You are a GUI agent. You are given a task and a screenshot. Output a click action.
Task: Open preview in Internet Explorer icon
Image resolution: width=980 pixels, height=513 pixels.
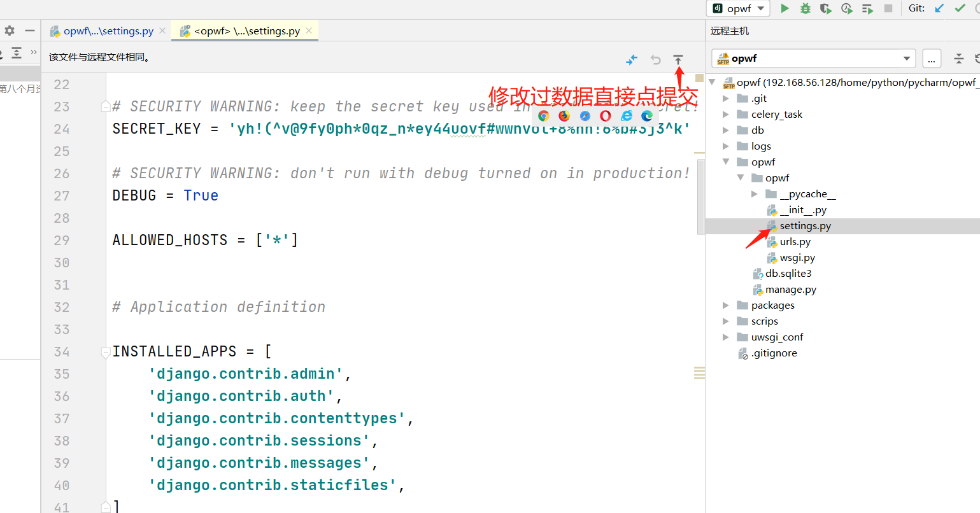(627, 115)
